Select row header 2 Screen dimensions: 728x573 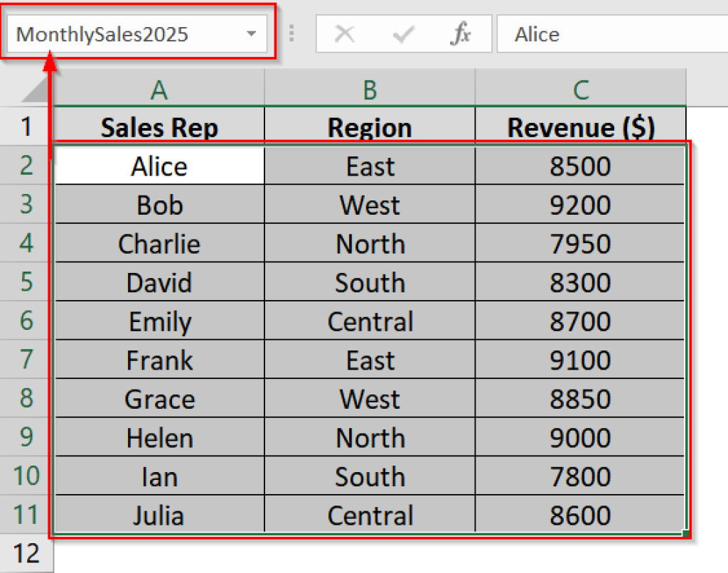25,166
